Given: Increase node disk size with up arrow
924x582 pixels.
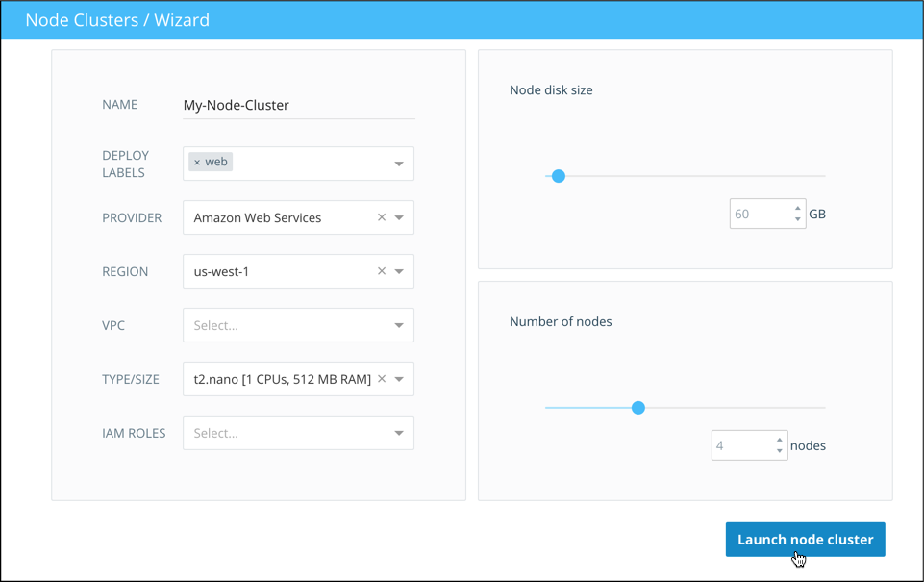Looking at the screenshot, I should (x=797, y=208).
